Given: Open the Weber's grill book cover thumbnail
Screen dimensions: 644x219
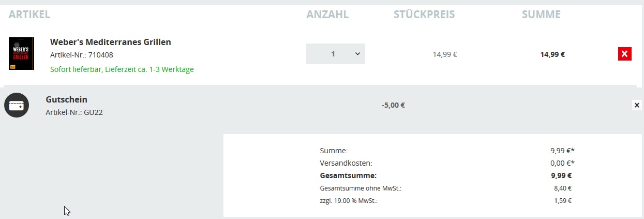Looking at the screenshot, I should pos(21,54).
